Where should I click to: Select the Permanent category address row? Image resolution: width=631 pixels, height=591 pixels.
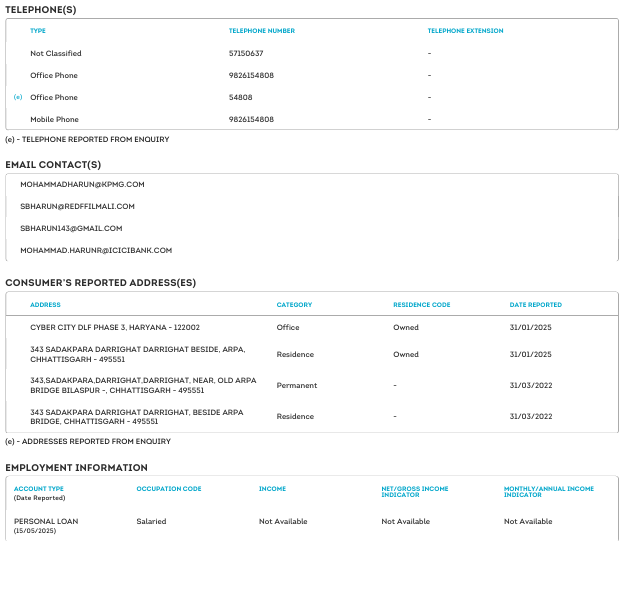[312, 385]
